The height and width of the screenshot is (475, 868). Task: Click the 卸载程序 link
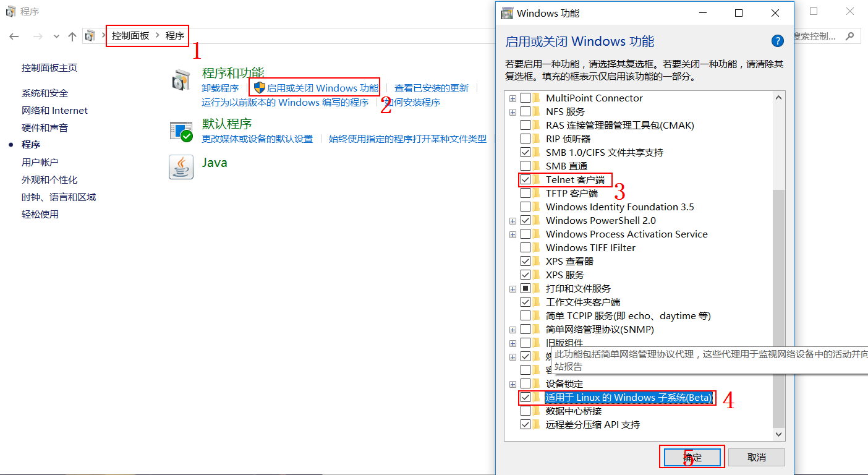click(220, 88)
